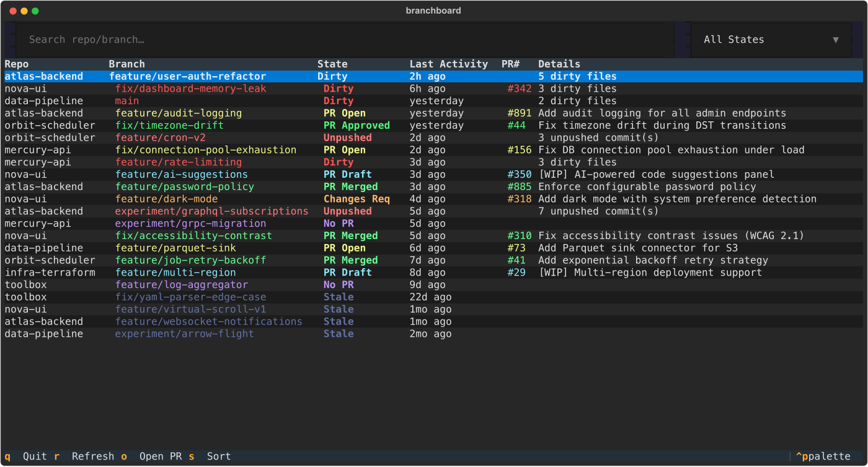This screenshot has width=868, height=467.
Task: Click the Changes Req state cell
Action: pos(356,199)
